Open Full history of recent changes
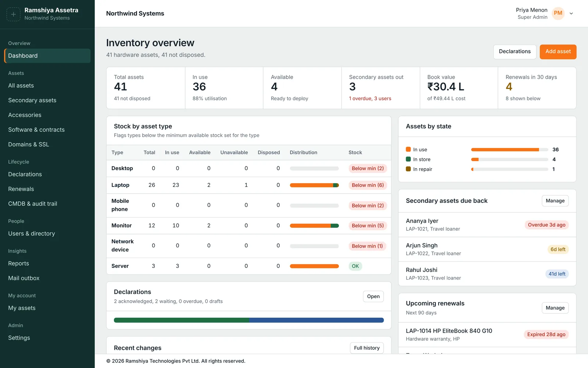Screen dimensions: 588x368 (x=367, y=348)
